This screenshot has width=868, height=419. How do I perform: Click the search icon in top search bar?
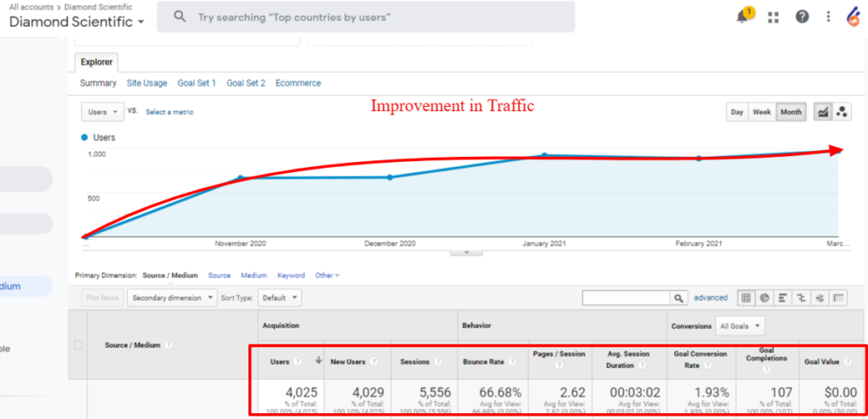coord(180,17)
